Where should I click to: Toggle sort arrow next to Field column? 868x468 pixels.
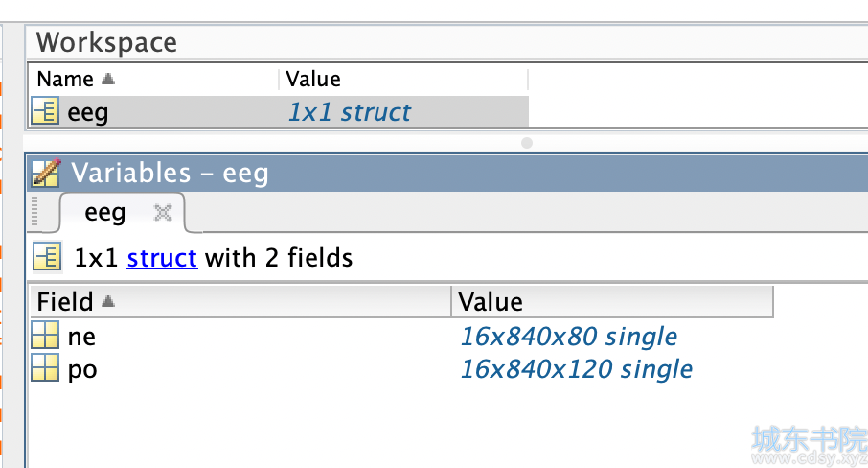click(x=108, y=301)
